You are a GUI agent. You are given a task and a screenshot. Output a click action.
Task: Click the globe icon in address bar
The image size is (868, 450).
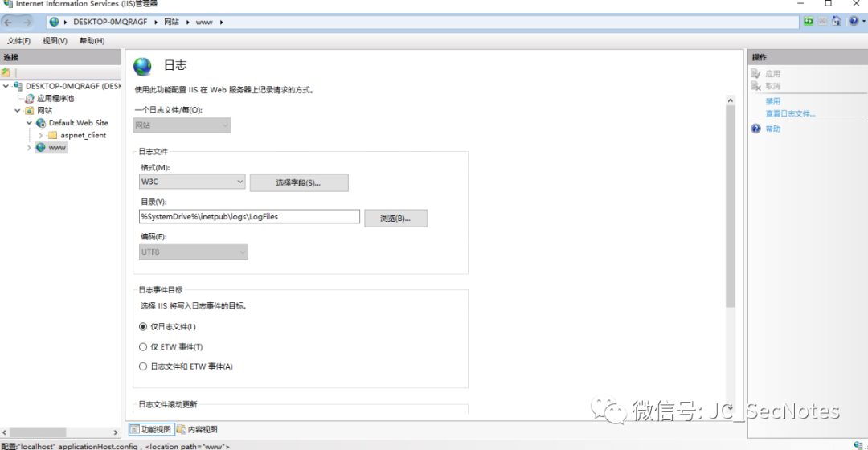pyautogui.click(x=55, y=22)
